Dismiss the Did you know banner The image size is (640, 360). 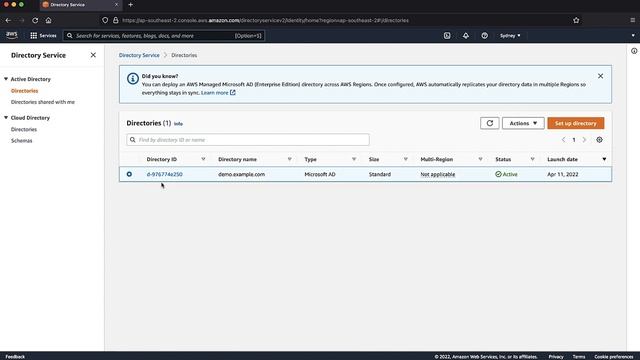tap(600, 76)
